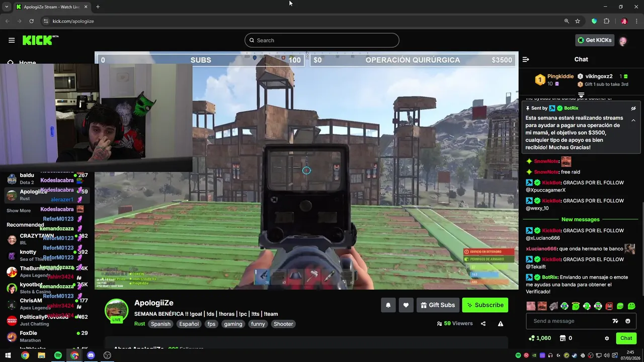Viewport: 644px width, 362px height.
Task: Click the green Subscribe button
Action: (x=485, y=305)
